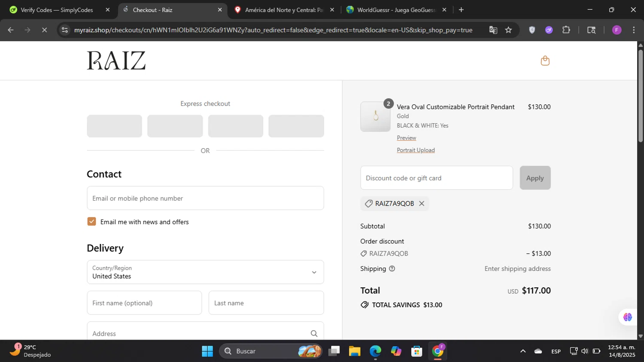The image size is (644, 362).
Task: Launch Microsoft Edge from taskbar
Action: click(x=375, y=351)
